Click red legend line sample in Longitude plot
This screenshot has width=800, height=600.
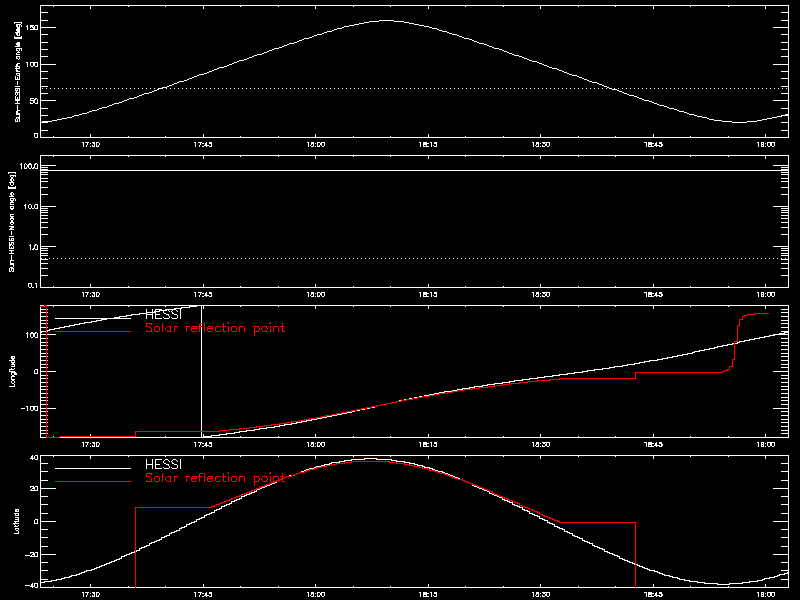point(93,332)
